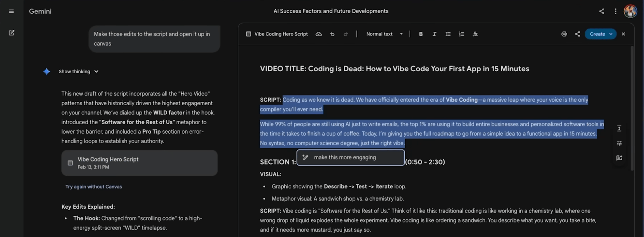Open the Vibe Coding Hero Script card
The width and height of the screenshot is (644, 237).
(139, 163)
